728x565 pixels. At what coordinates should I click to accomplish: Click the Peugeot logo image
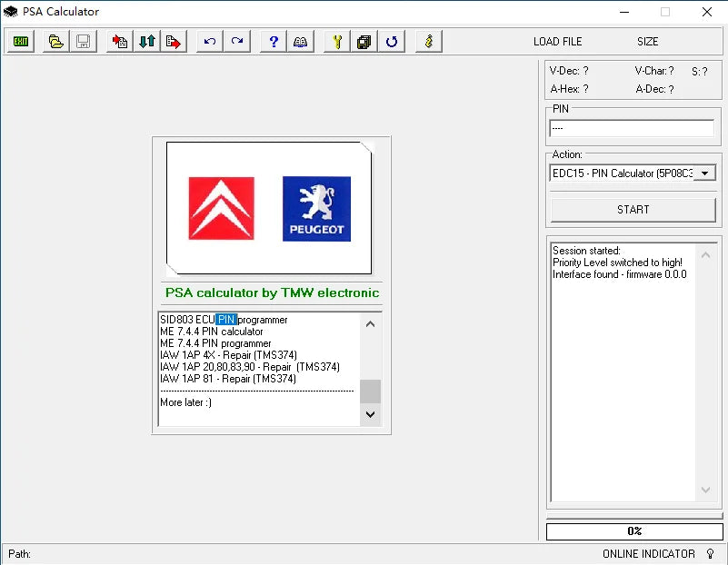click(x=316, y=209)
